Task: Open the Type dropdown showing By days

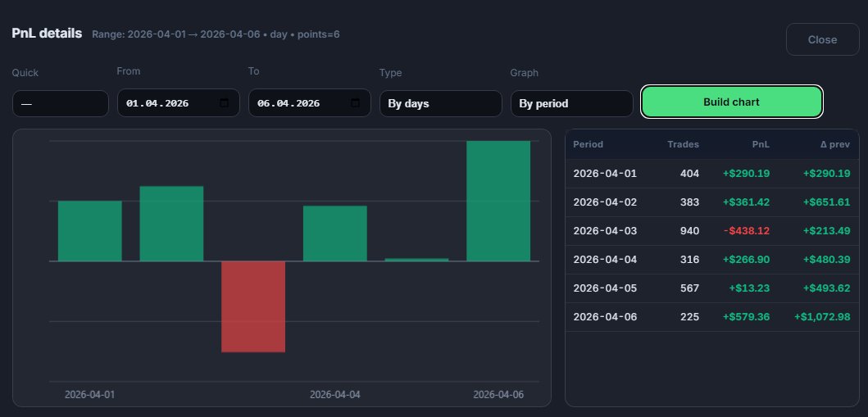Action: 441,103
